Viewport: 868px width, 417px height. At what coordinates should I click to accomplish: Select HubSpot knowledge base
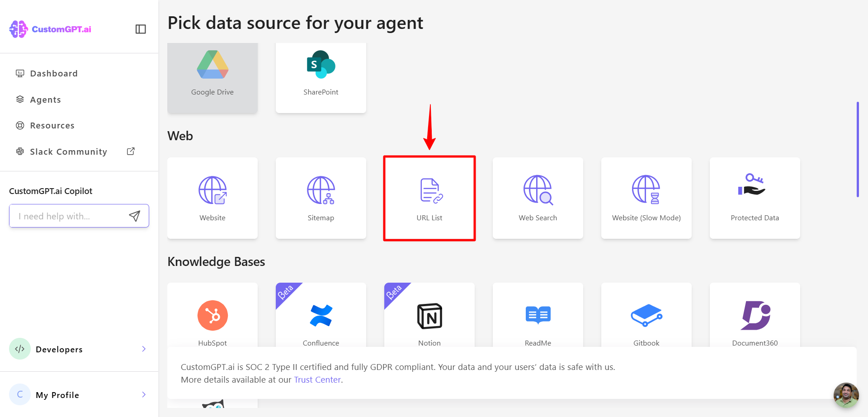pos(212,315)
